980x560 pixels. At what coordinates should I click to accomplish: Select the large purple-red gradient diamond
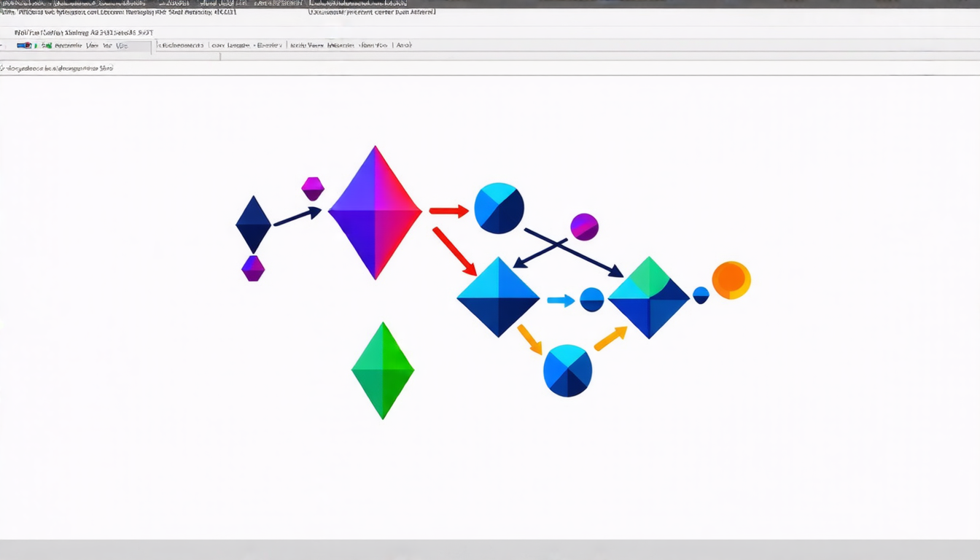[375, 212]
